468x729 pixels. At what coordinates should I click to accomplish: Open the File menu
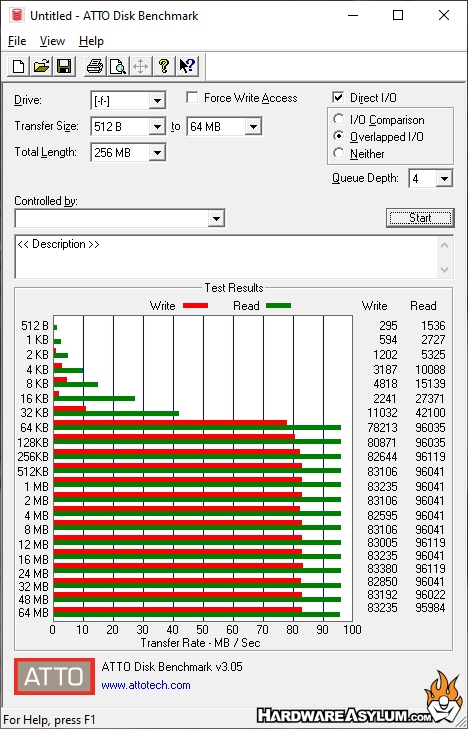(17, 41)
